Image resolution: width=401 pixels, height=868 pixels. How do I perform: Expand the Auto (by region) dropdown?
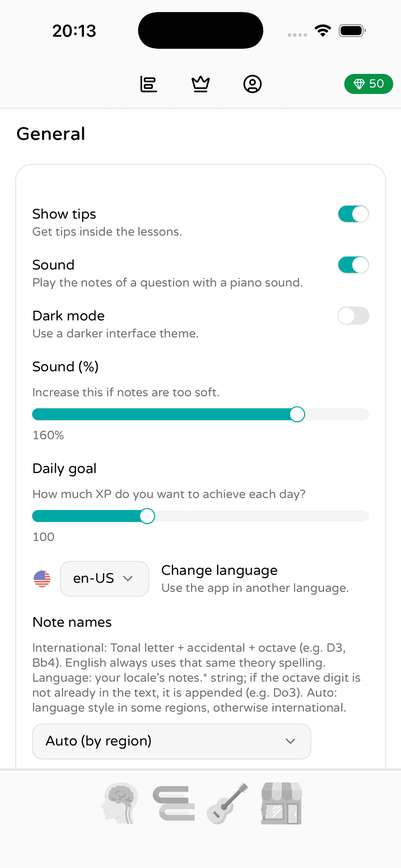pyautogui.click(x=171, y=741)
